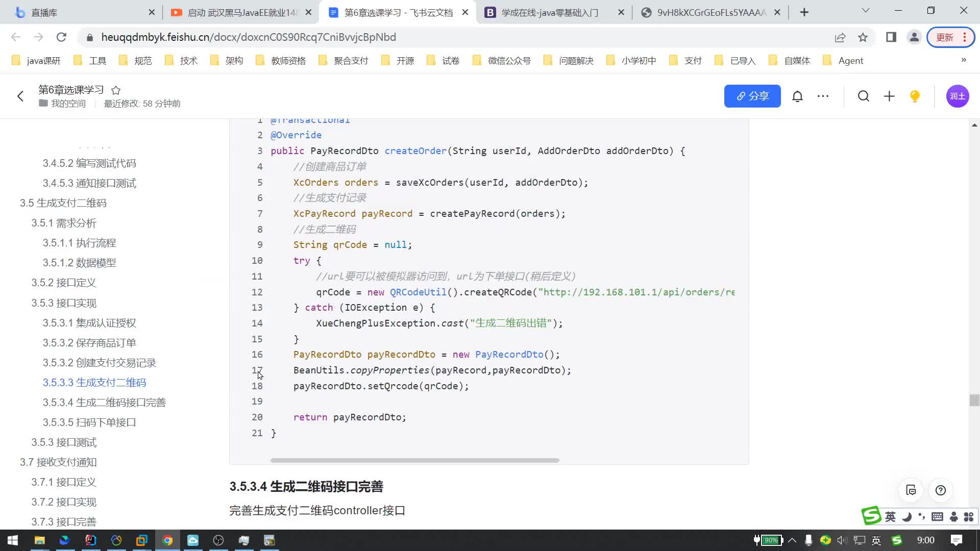Reload the browser page
The height and width of the screenshot is (551, 980).
[x=62, y=37]
